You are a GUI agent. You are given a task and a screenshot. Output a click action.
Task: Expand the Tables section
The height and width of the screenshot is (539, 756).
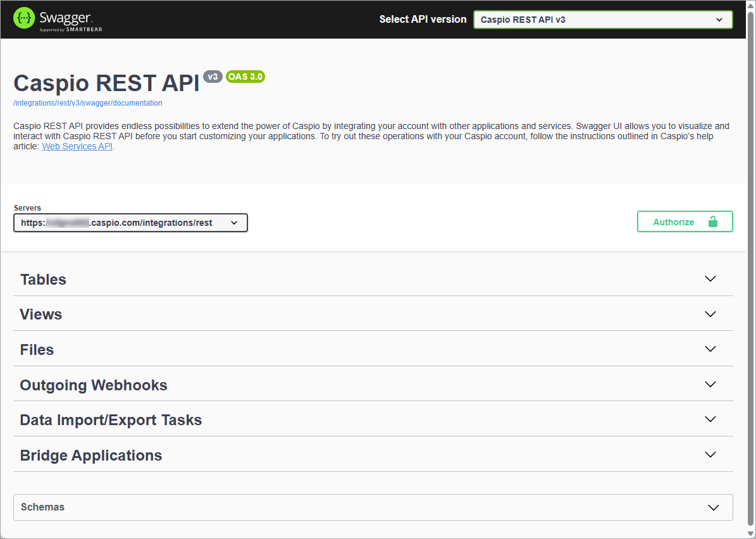[x=373, y=279]
